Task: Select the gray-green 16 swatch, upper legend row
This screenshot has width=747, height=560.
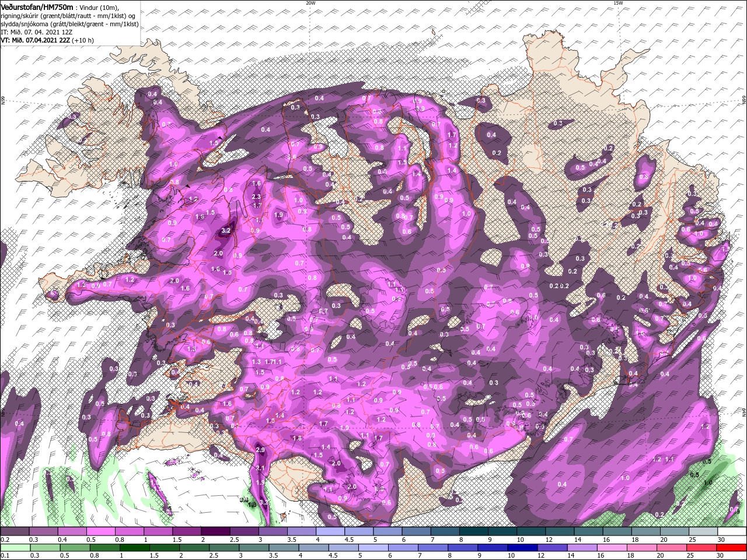Action: 617,531
